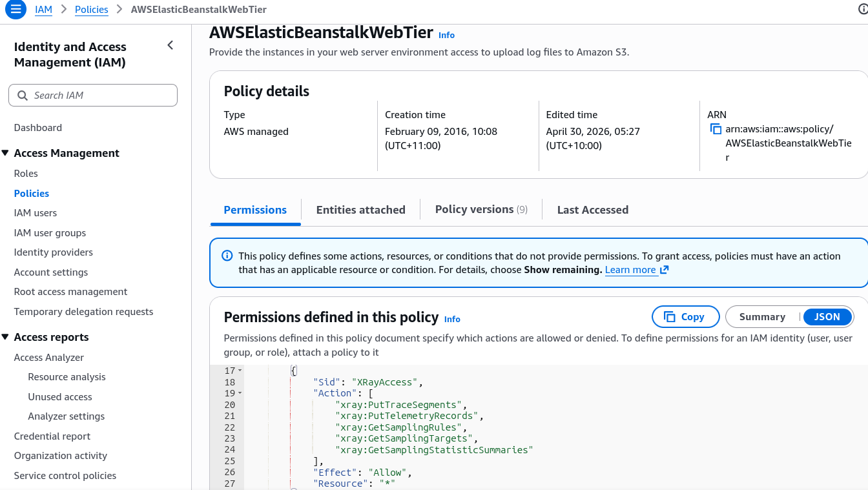Fold the Action array at line 19
This screenshot has width=868, height=490.
point(240,393)
